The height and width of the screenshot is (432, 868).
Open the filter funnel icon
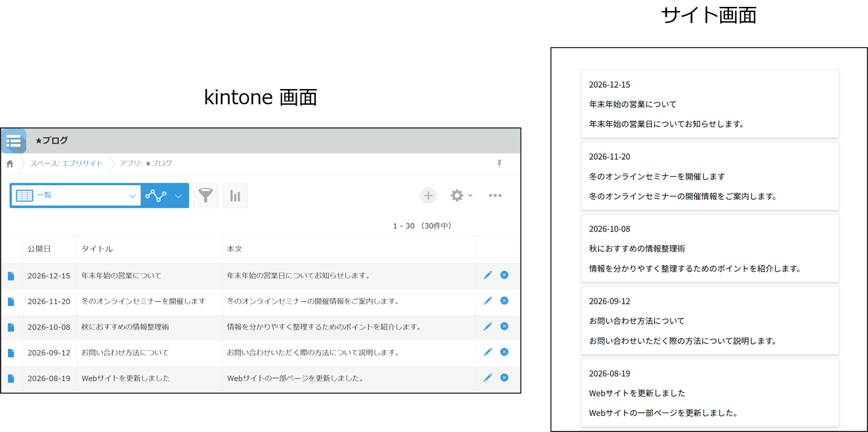[205, 195]
